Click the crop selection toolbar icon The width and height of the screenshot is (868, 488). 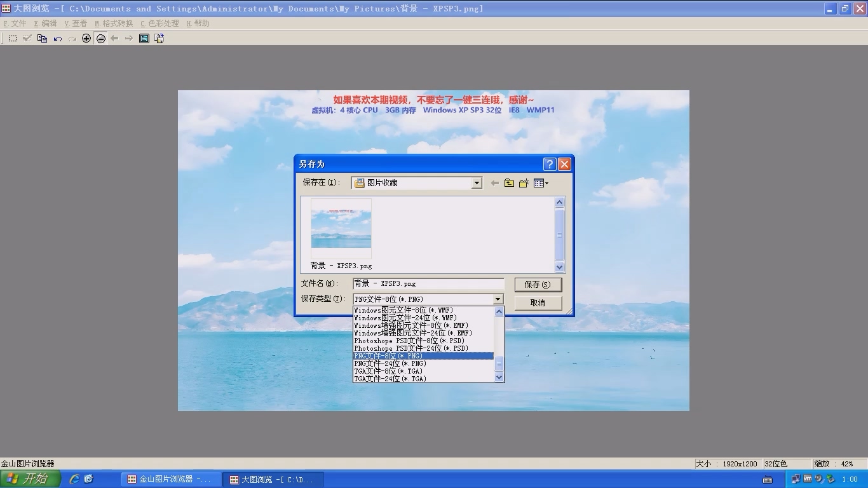[27, 39]
